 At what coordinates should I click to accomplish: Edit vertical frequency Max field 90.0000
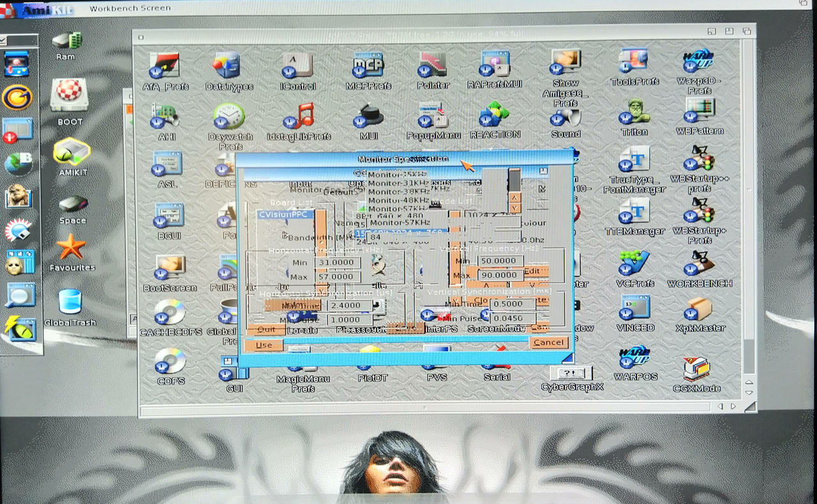[500, 275]
